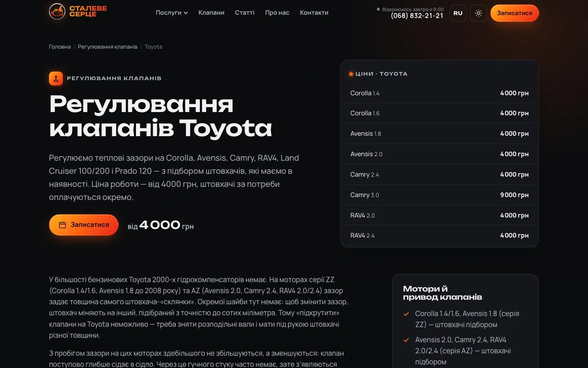Viewport: 588px width, 368px height.
Task: Click the Мотори й привод клапанів heading
Action: 442,293
